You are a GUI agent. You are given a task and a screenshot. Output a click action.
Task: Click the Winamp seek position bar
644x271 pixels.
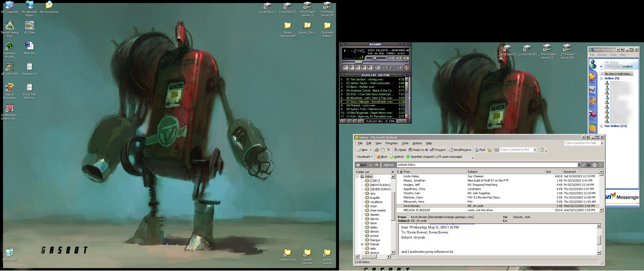coord(375,62)
